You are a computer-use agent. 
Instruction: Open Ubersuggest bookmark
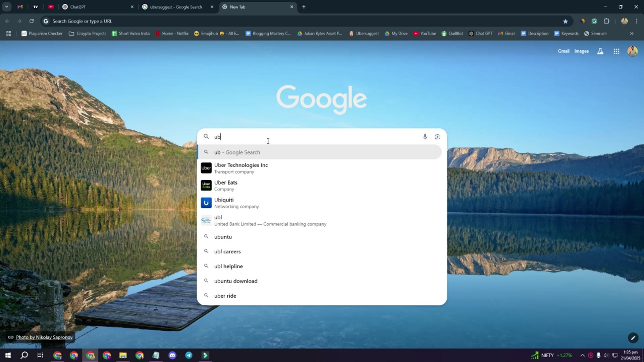tap(364, 34)
